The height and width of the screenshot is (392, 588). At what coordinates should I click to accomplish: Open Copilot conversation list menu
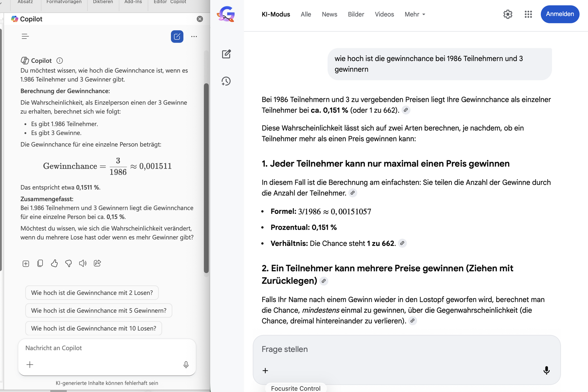click(25, 36)
